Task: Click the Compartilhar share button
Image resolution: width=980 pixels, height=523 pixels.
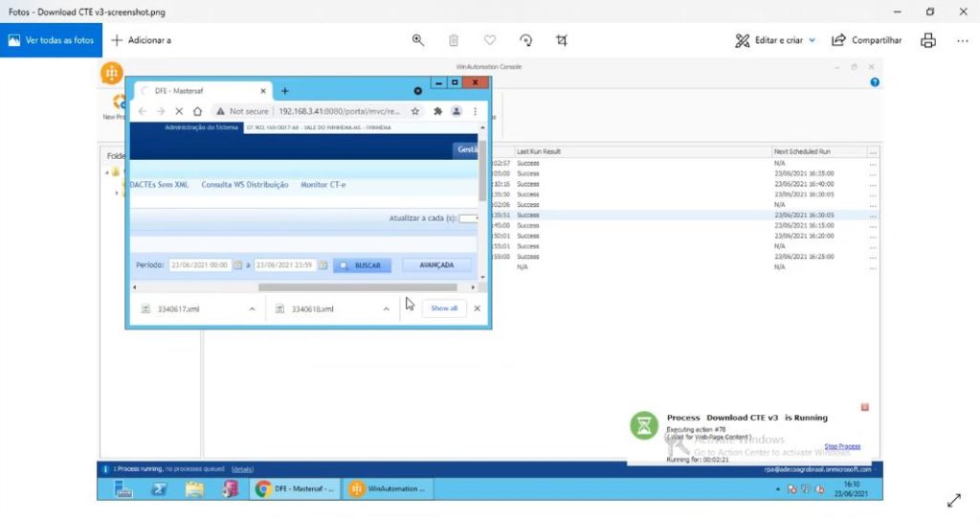Action: pyautogui.click(x=866, y=40)
